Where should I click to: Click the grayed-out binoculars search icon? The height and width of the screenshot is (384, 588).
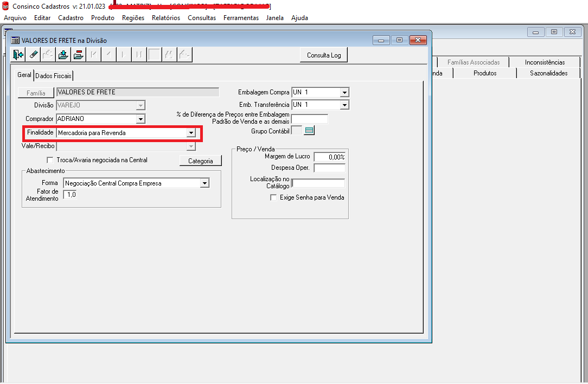169,55
